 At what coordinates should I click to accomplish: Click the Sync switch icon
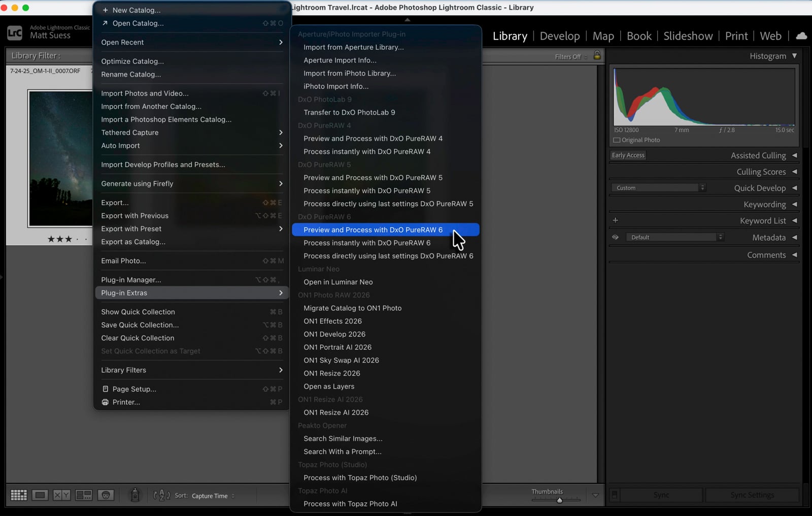click(x=614, y=495)
